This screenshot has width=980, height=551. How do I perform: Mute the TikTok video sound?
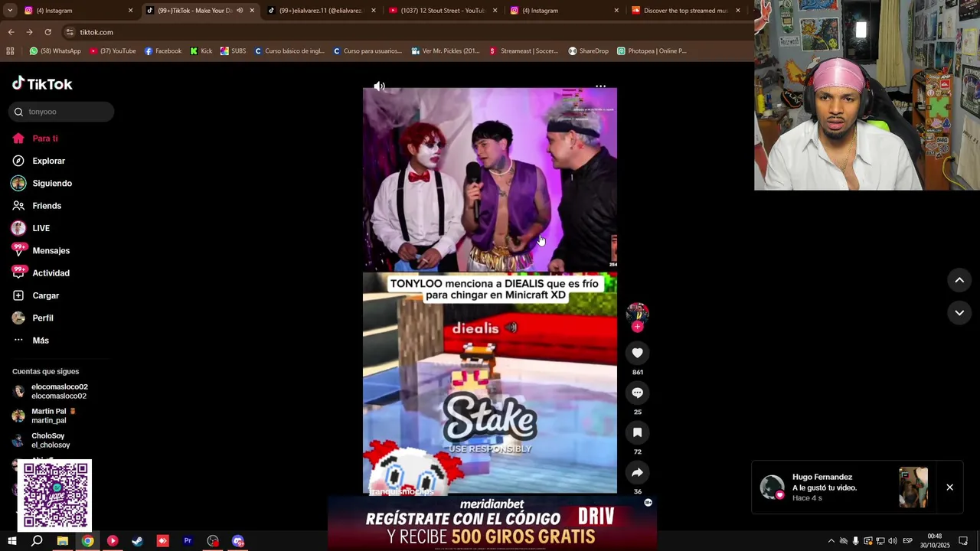pos(379,86)
